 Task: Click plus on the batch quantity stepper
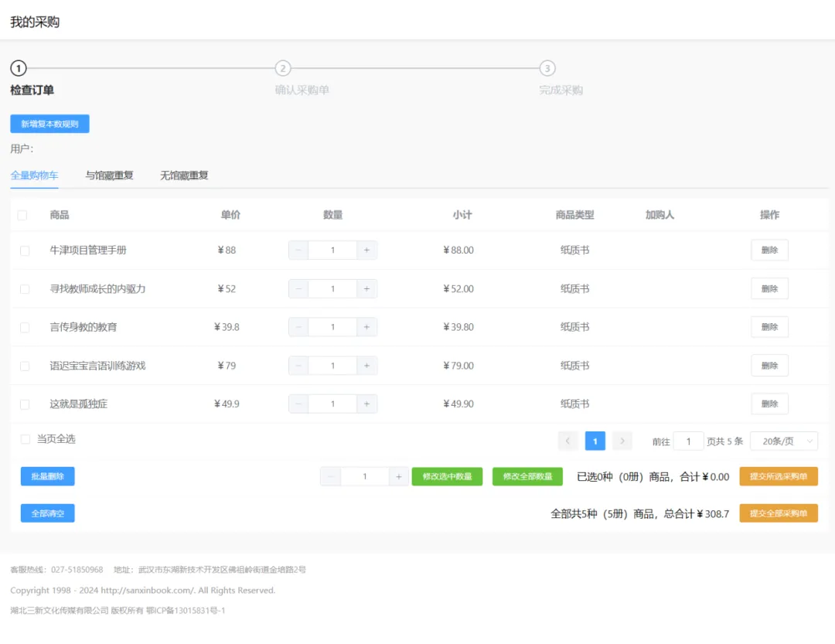coord(398,476)
